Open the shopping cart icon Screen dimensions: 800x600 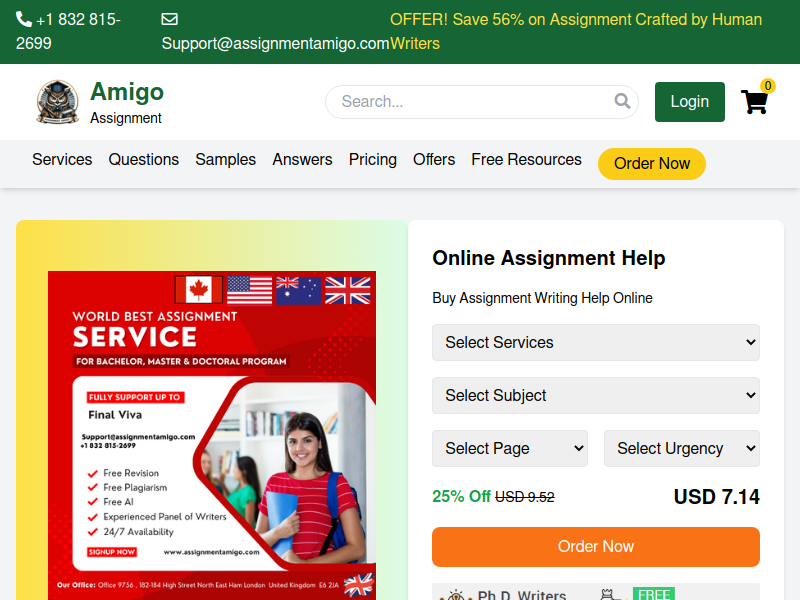[755, 102]
